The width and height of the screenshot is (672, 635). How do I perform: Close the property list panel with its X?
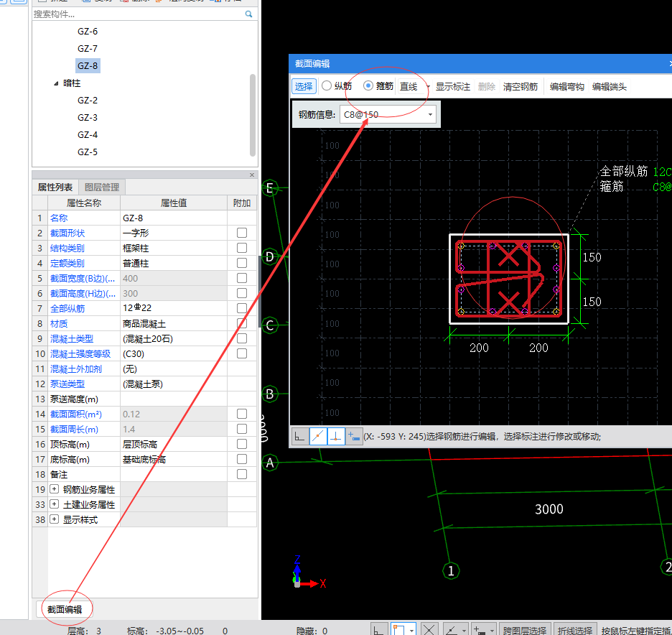[x=252, y=175]
